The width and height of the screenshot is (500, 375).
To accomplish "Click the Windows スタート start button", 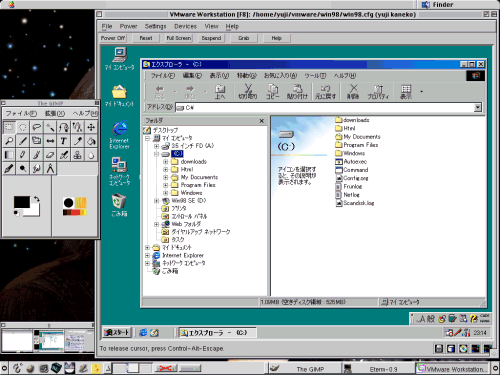I will (x=116, y=332).
